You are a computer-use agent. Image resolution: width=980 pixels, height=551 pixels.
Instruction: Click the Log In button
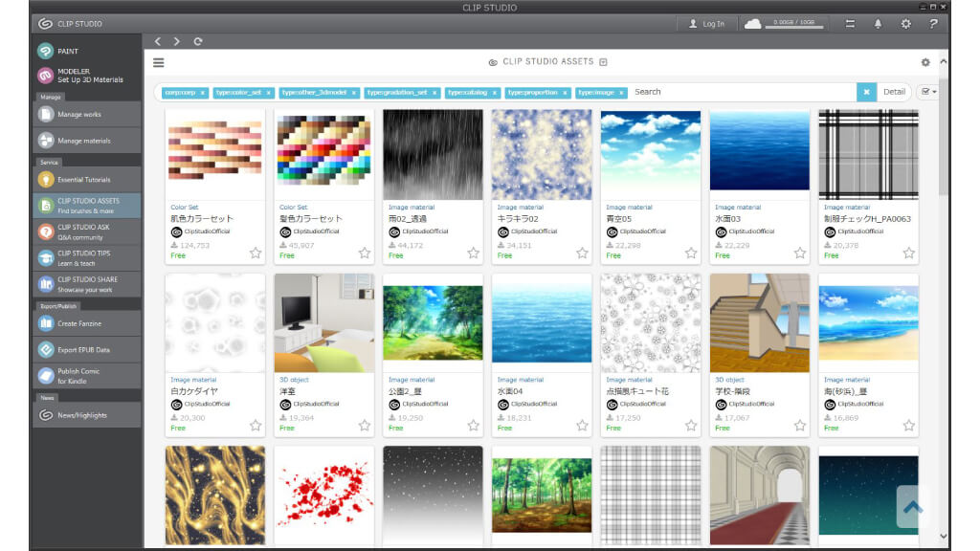click(706, 24)
